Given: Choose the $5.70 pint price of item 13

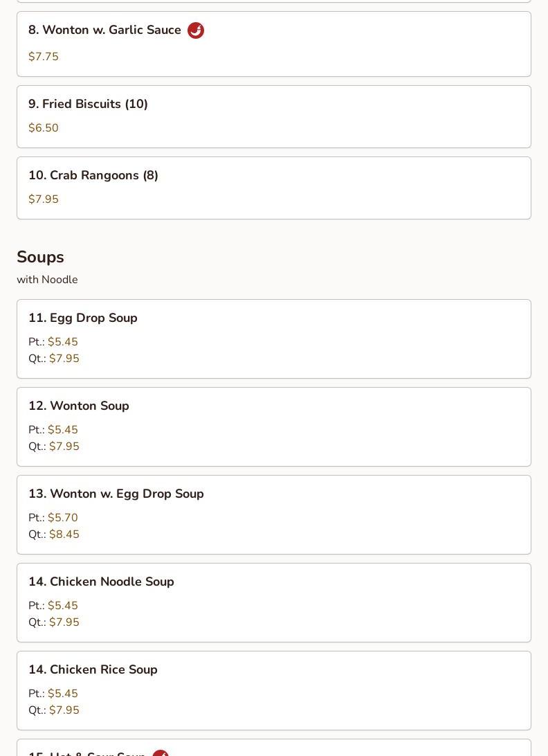Looking at the screenshot, I should (x=63, y=518).
